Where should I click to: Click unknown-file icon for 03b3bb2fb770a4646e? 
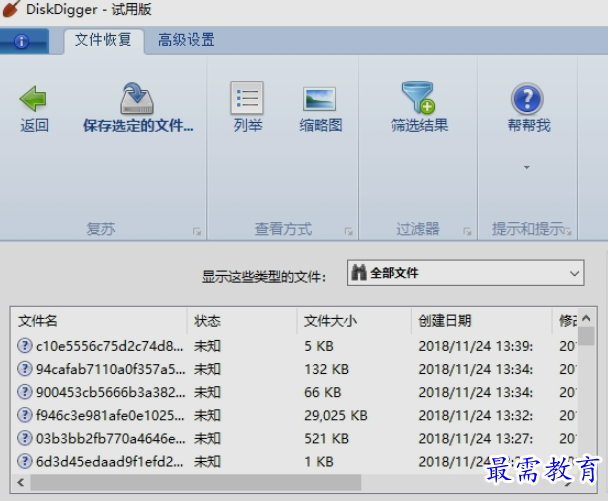point(25,439)
